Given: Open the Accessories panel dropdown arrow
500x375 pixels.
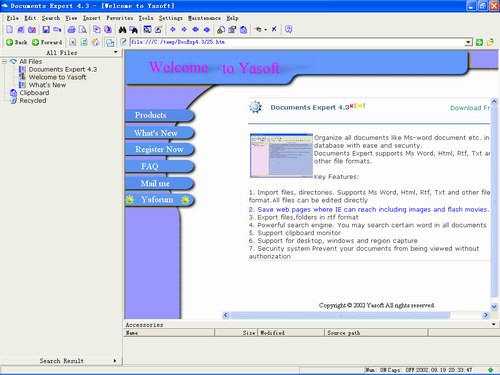Looking at the screenshot, I should click(494, 324).
